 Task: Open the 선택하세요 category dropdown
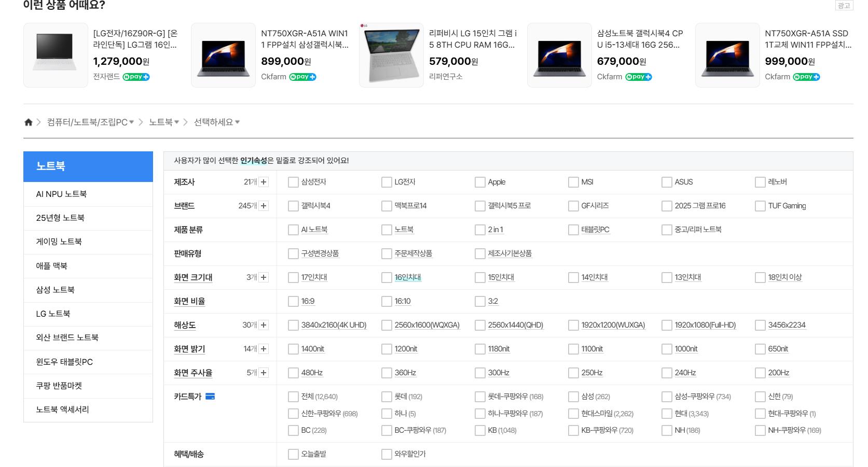pyautogui.click(x=217, y=122)
